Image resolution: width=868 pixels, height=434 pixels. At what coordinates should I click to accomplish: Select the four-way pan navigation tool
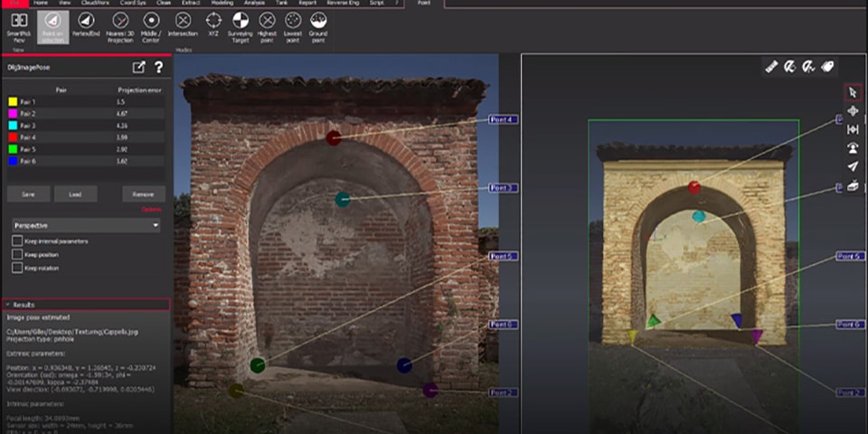click(x=853, y=110)
